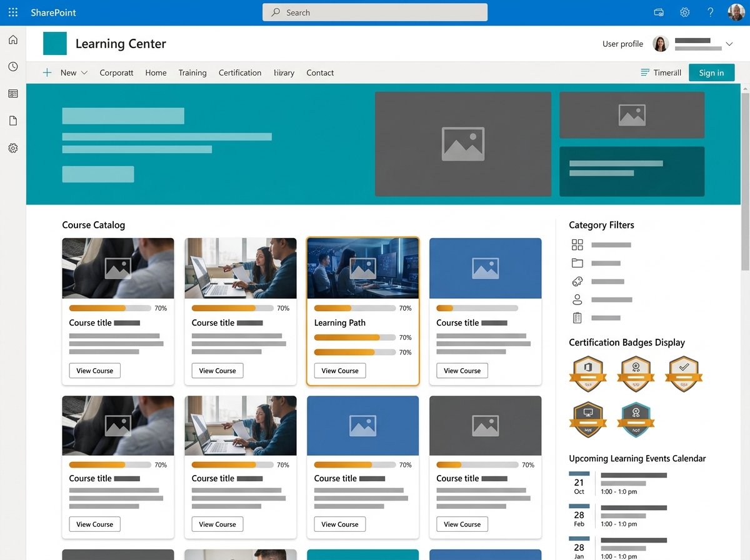750x560 pixels.
Task: Click the page vertical scrollbar
Action: (745, 181)
